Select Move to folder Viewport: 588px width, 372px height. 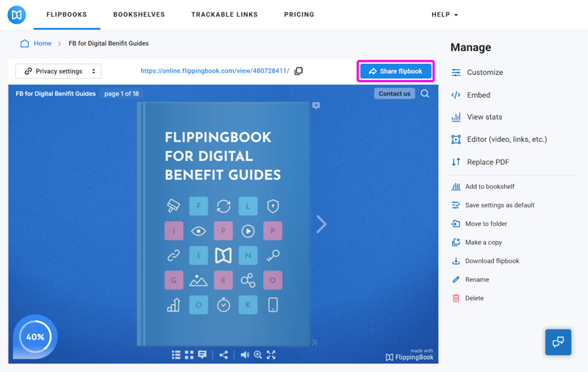tap(479, 224)
